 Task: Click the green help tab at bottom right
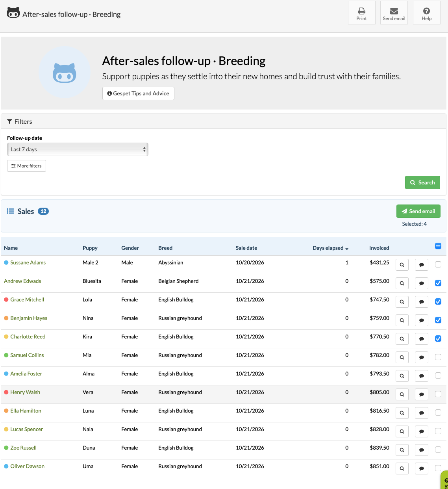444,480
